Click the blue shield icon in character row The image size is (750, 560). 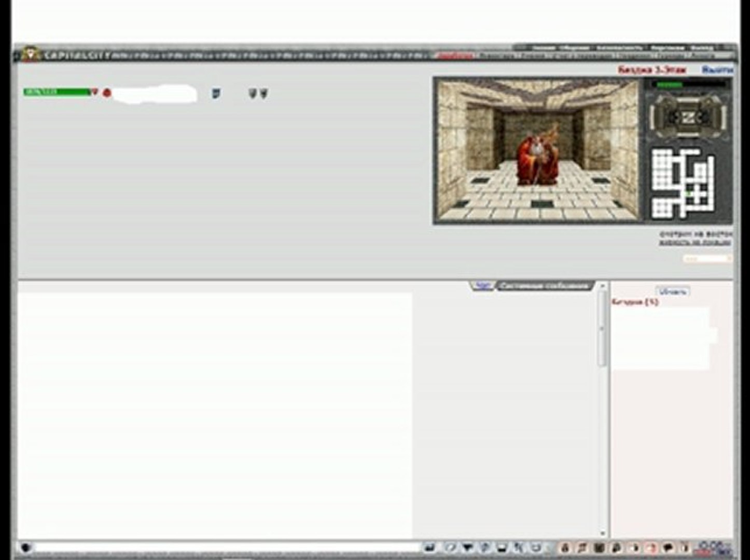(x=216, y=93)
